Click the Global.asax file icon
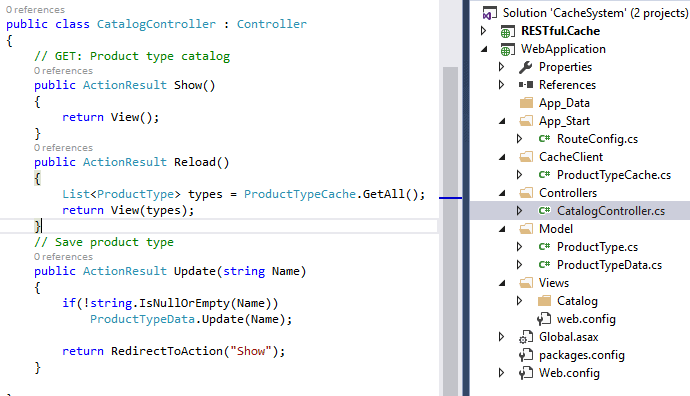Screen dimensions: 690x396 525,337
